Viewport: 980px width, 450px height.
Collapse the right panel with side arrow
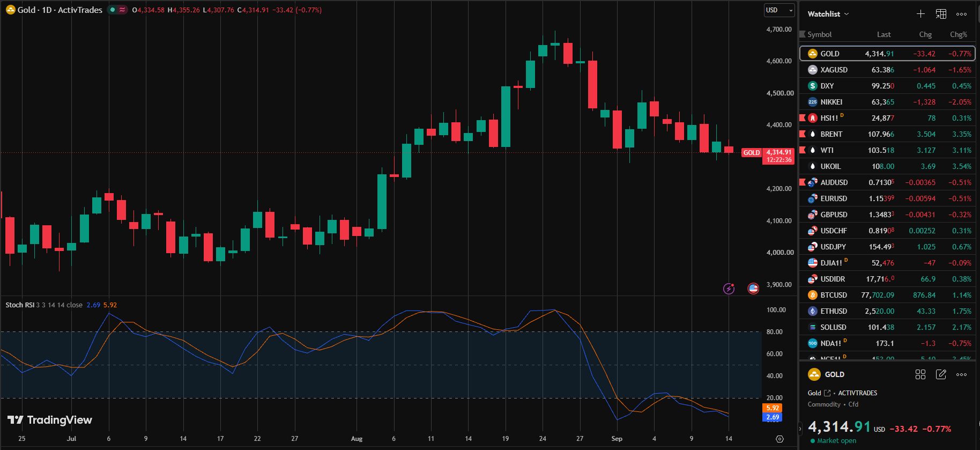coord(800,429)
